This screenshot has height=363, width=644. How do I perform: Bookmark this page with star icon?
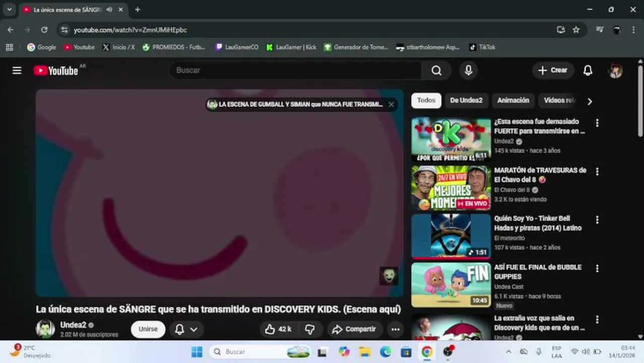click(576, 30)
